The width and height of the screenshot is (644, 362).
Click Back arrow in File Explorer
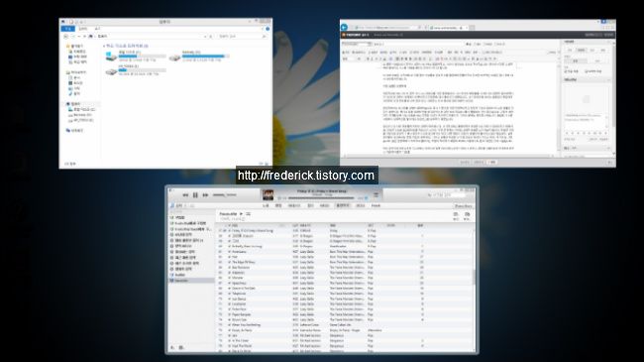coord(66,37)
